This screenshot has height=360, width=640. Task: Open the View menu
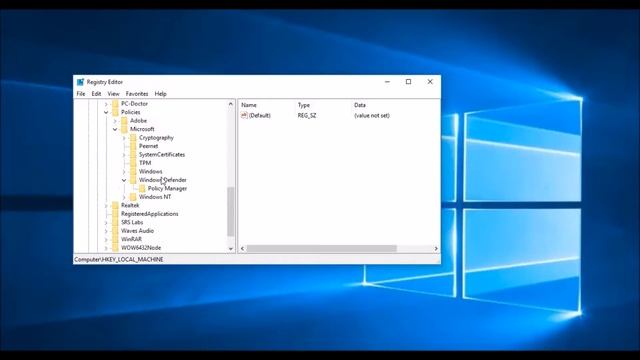tap(113, 94)
